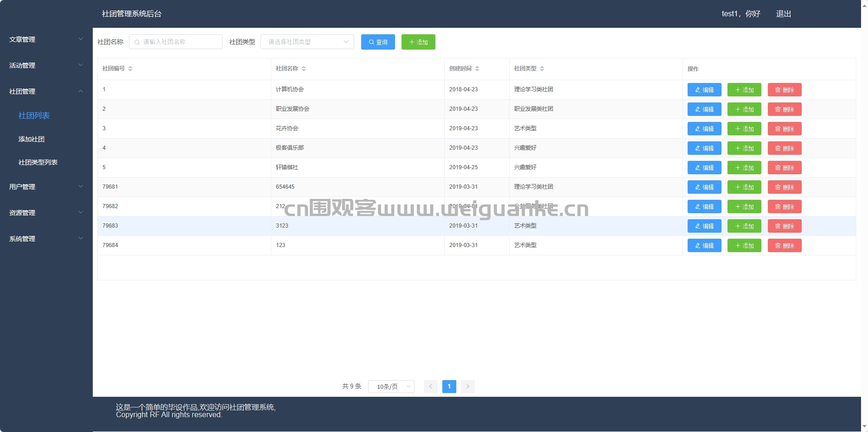Sort by 社团名称 column arrows
Screen dimensions: 868x432
(304, 69)
